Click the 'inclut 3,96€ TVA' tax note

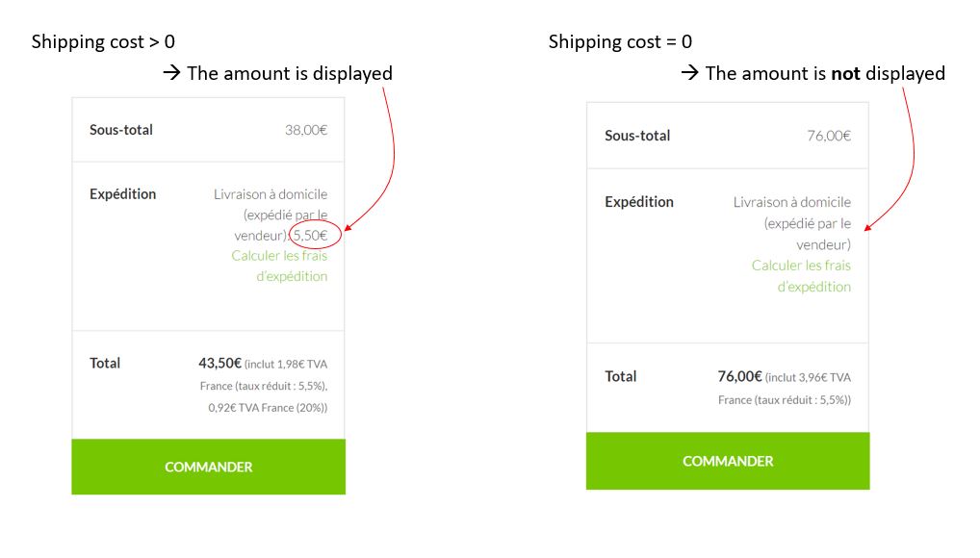point(809,378)
